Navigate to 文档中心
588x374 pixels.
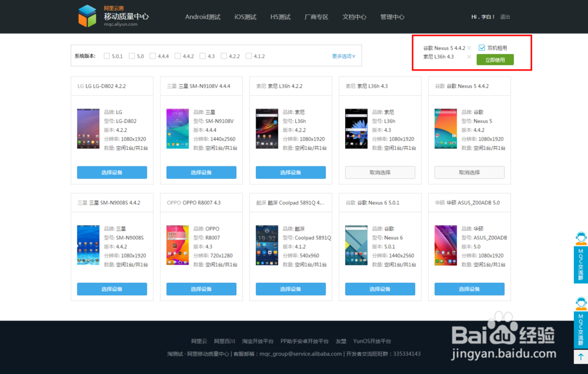[355, 17]
